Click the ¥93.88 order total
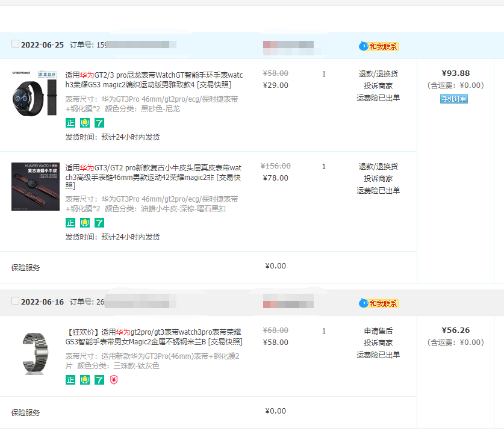The height and width of the screenshot is (434, 504). coord(455,73)
